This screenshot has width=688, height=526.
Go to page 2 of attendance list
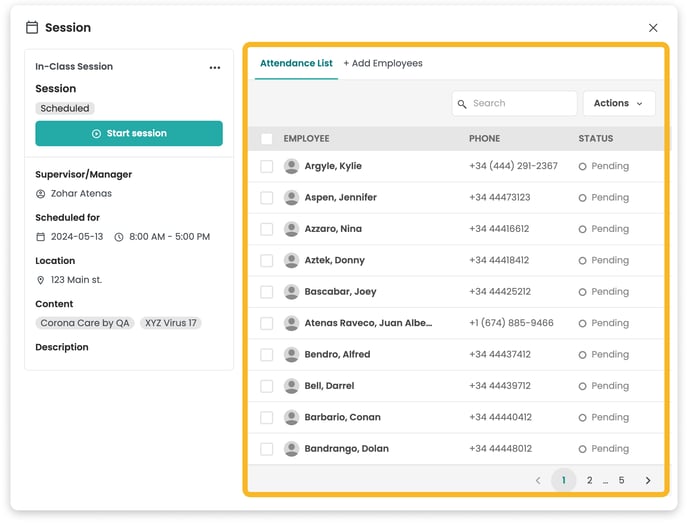click(x=589, y=480)
